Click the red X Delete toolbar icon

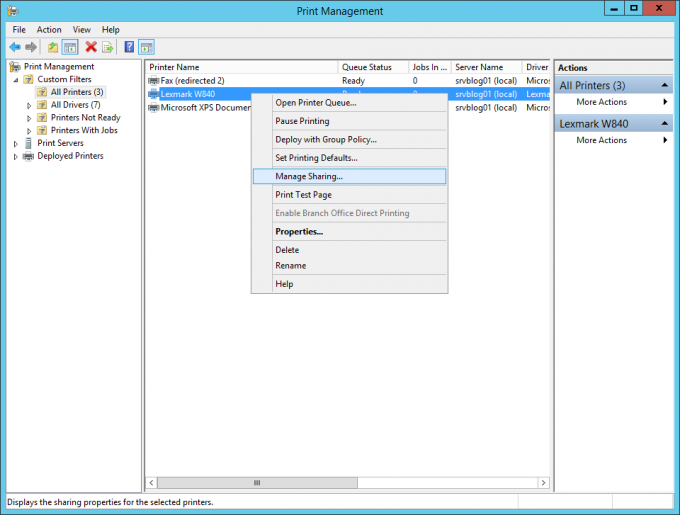pyautogui.click(x=91, y=47)
